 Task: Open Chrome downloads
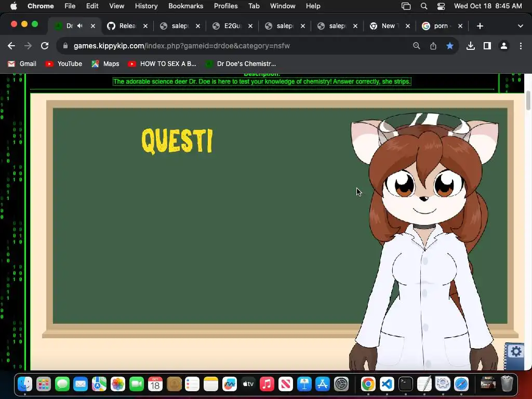[471, 46]
